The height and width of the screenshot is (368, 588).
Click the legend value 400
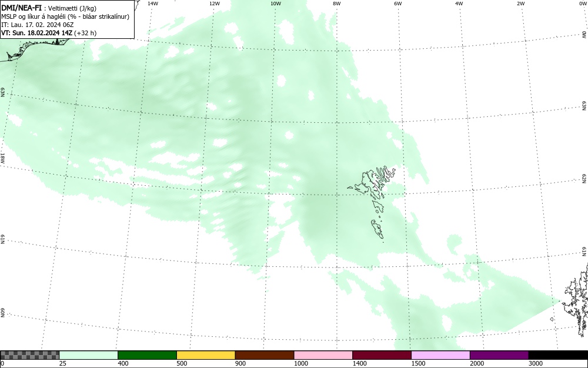(123, 363)
